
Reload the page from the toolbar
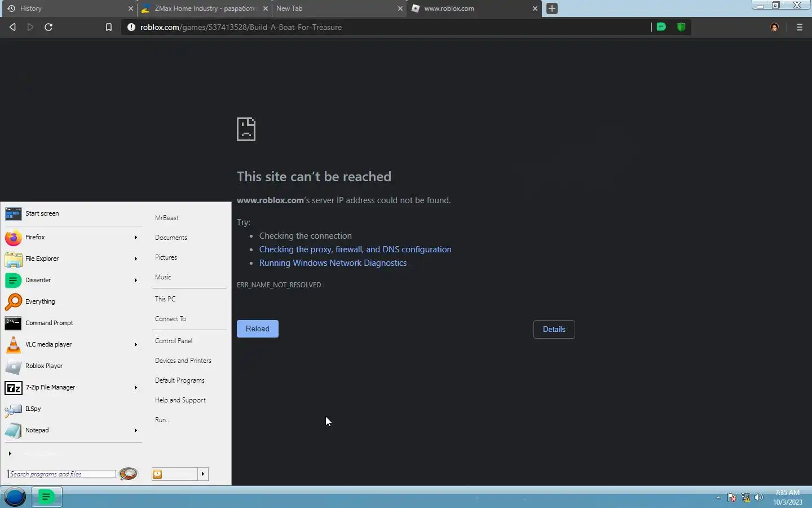(48, 27)
